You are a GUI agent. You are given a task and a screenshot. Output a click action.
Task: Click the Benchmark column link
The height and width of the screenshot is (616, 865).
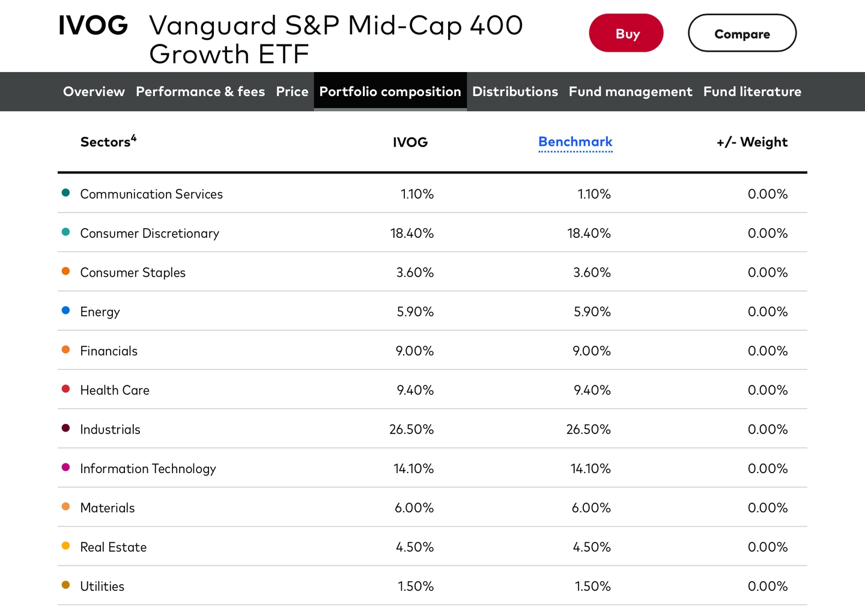pos(575,142)
